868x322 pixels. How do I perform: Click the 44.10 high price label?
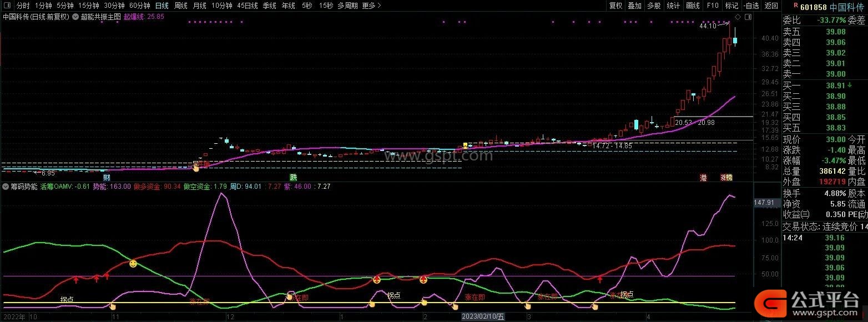pos(708,26)
